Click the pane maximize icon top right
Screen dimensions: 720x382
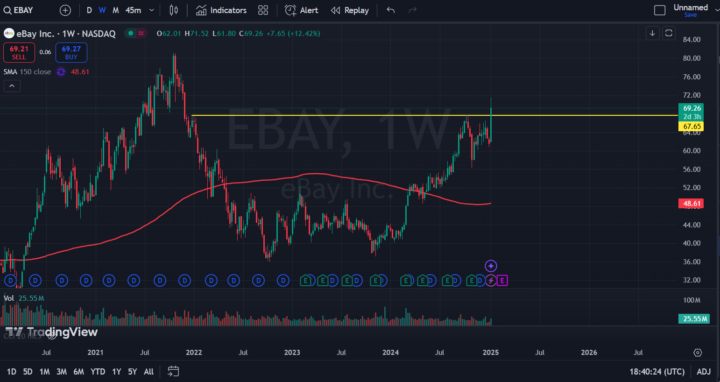(x=669, y=33)
